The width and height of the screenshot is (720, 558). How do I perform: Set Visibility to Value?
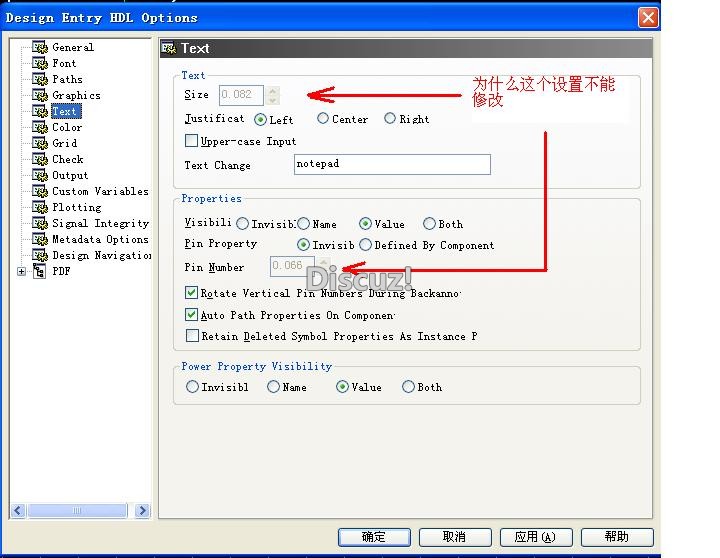(x=365, y=224)
